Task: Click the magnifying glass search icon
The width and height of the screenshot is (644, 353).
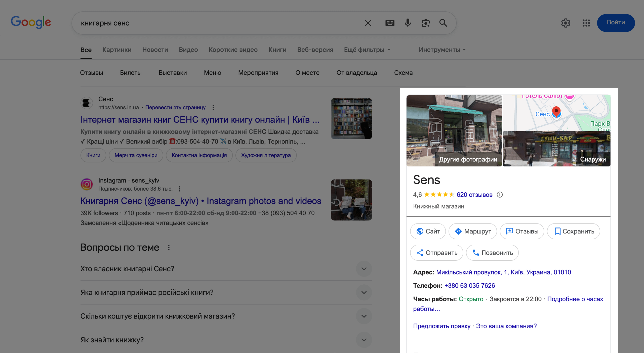Action: pyautogui.click(x=443, y=23)
